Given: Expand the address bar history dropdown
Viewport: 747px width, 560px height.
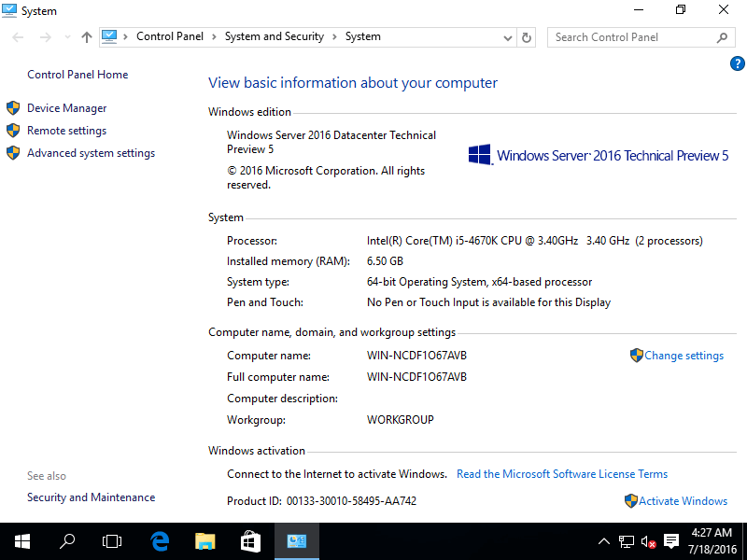Looking at the screenshot, I should pyautogui.click(x=507, y=37).
